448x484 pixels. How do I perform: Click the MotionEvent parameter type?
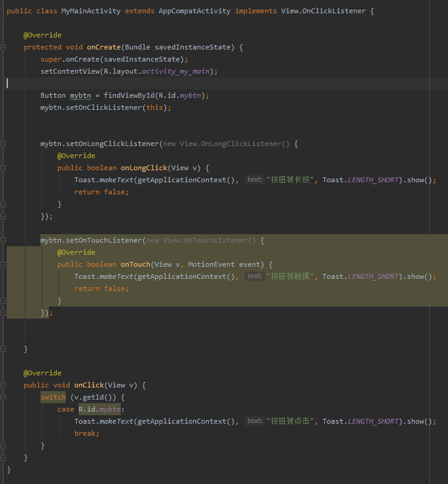point(211,264)
